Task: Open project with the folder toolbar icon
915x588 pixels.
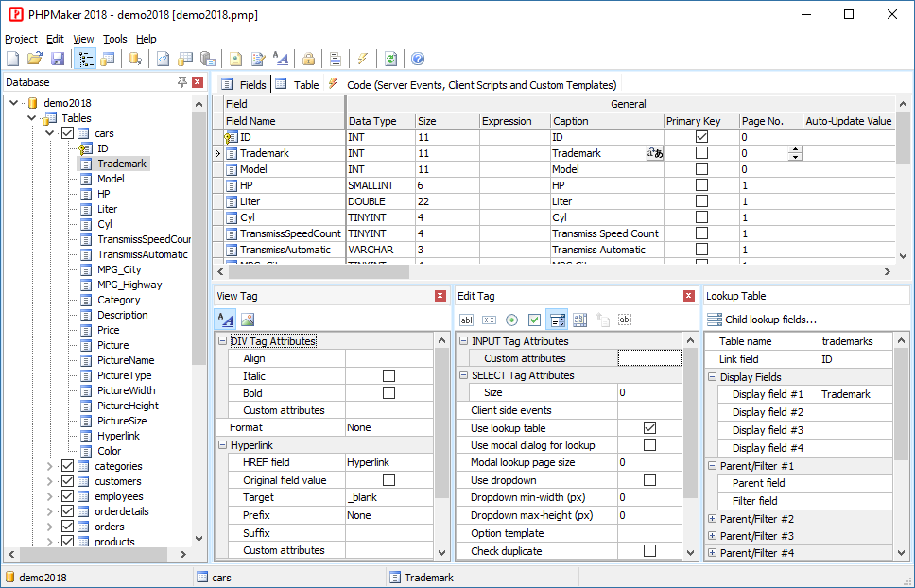Action: tap(35, 59)
